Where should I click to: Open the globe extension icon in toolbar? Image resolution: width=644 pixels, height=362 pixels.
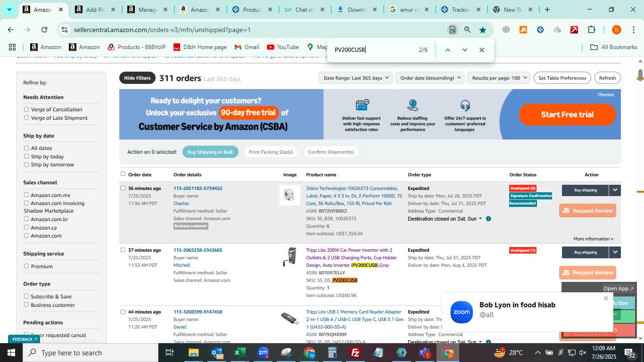coord(506,30)
